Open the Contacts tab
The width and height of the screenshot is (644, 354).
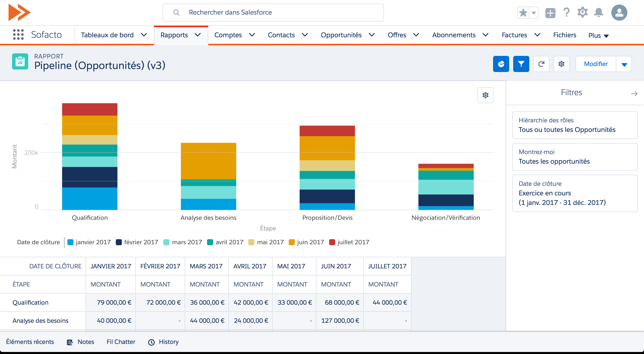point(281,35)
